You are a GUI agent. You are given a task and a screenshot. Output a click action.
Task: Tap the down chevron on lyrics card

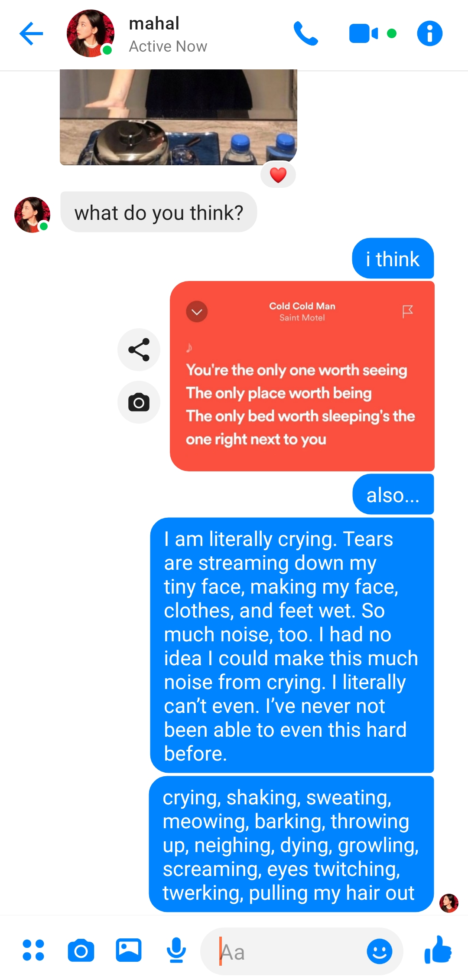pos(197,312)
